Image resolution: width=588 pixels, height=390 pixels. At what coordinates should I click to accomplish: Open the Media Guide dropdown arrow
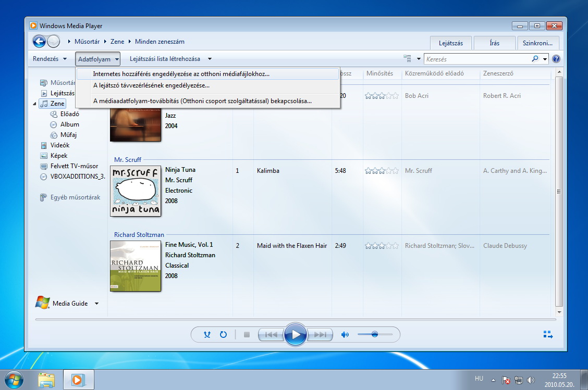coord(96,304)
